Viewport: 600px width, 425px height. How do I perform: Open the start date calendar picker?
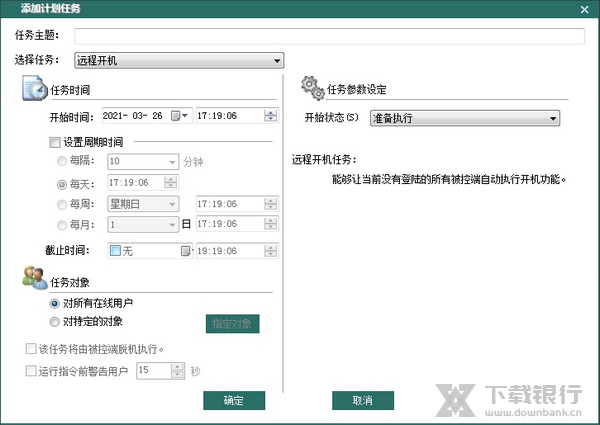click(179, 116)
